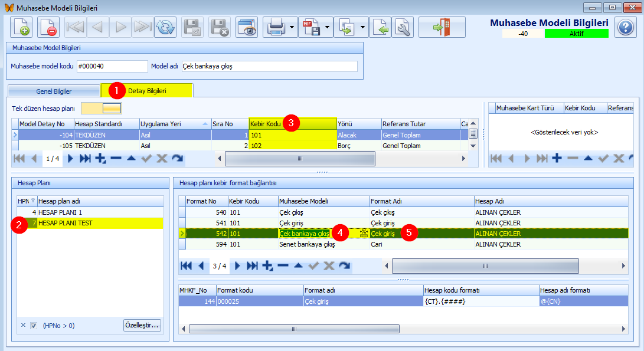Open the blue help question mark

click(x=626, y=28)
